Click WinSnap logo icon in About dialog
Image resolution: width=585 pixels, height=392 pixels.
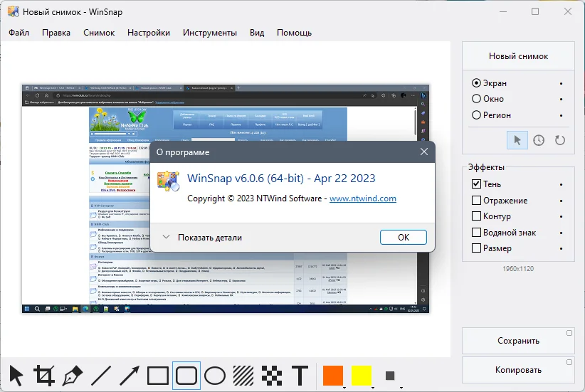[x=168, y=181]
